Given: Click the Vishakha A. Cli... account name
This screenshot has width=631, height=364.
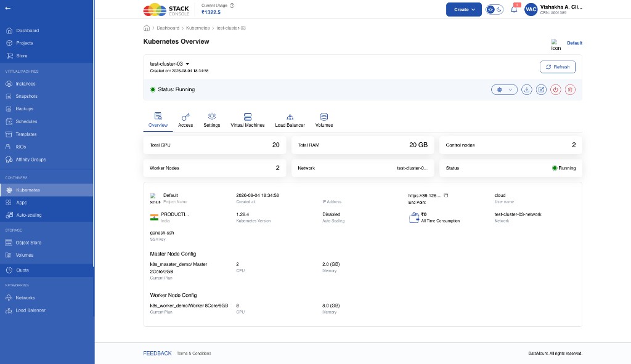Looking at the screenshot, I should click(561, 7).
